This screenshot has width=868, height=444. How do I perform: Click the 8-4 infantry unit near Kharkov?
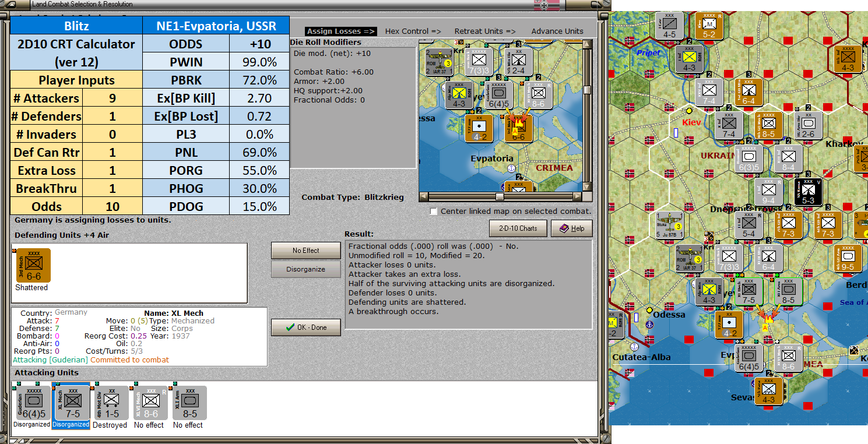[x=788, y=157]
